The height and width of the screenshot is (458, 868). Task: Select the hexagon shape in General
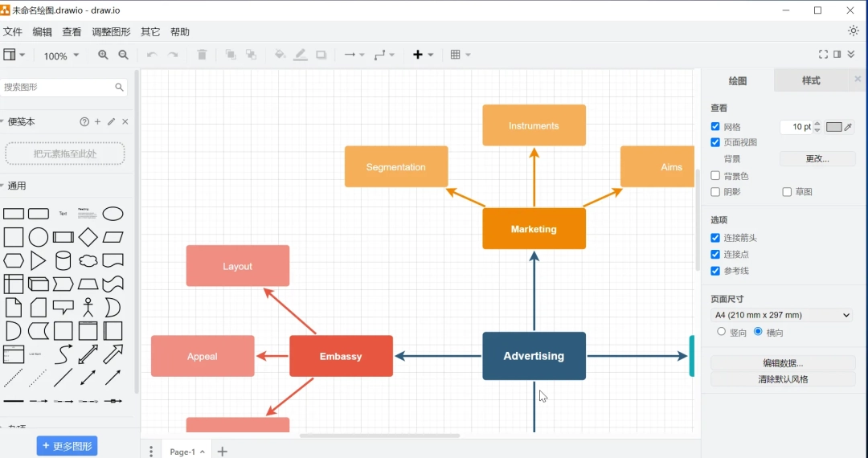pos(14,260)
